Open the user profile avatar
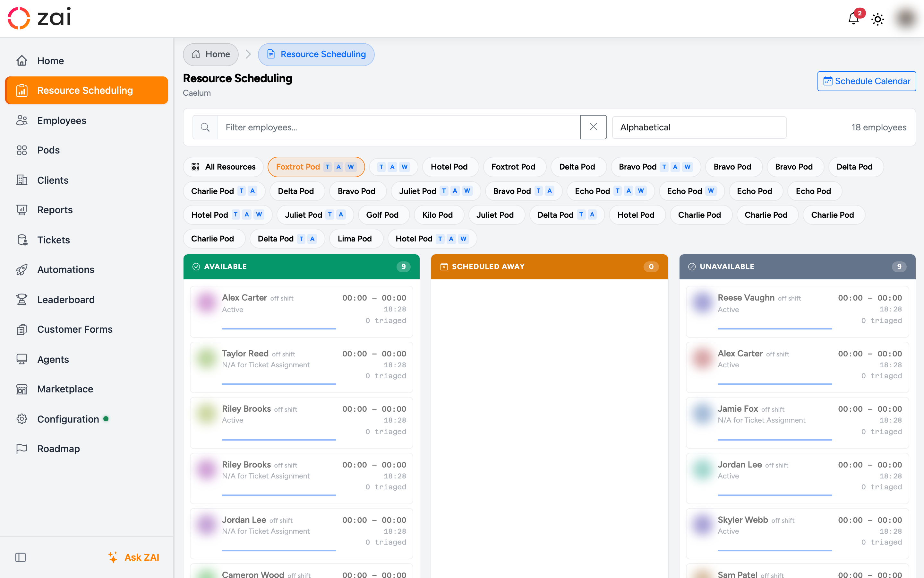The height and width of the screenshot is (578, 924). point(906,18)
